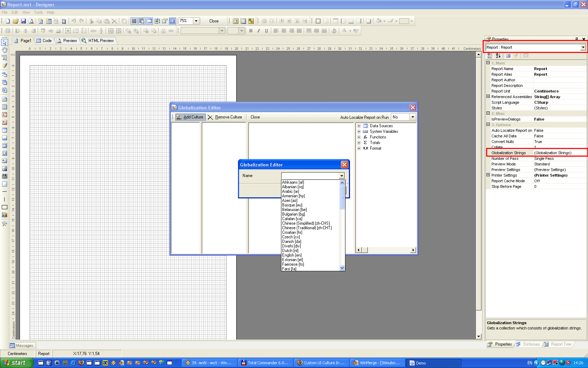Collapse the 1. Main property group

[x=488, y=63]
